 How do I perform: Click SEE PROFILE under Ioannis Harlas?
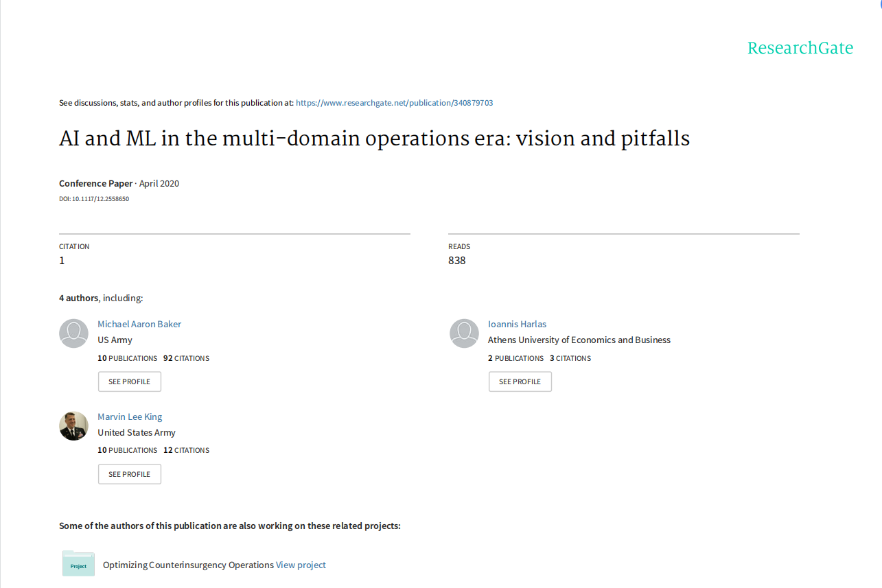(x=520, y=381)
